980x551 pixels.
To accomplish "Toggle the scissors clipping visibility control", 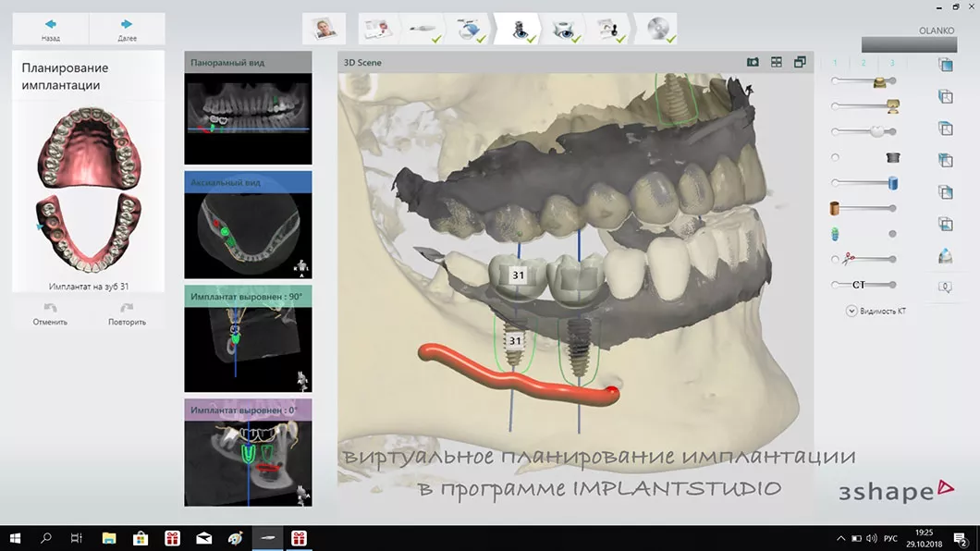I will [836, 260].
